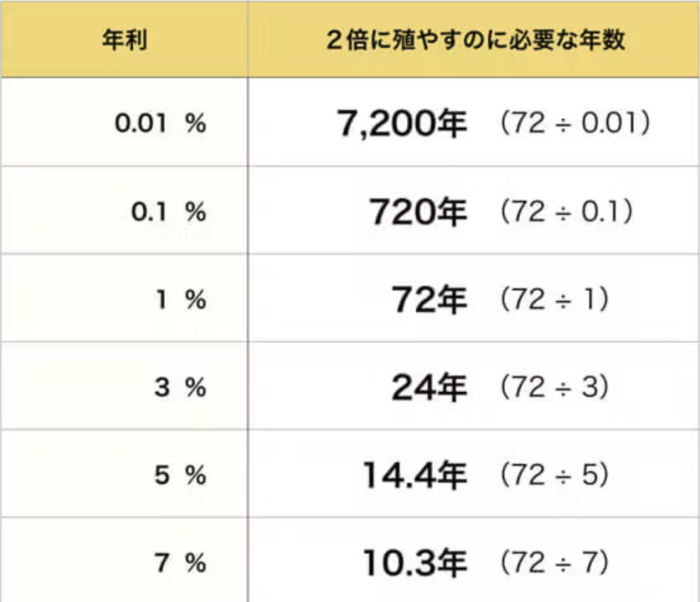Select the 0.01 % interest rate cell
Viewport: 700px width, 602px height.
point(160,124)
